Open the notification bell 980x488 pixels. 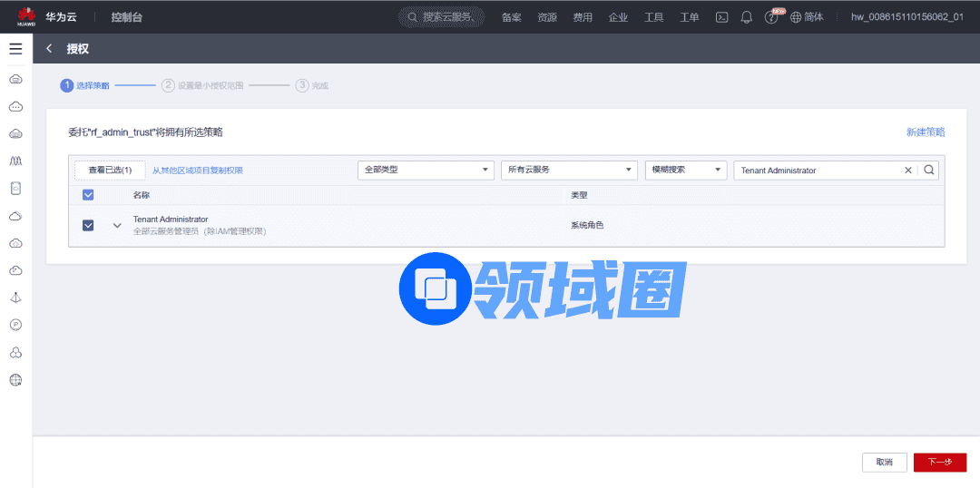747,17
